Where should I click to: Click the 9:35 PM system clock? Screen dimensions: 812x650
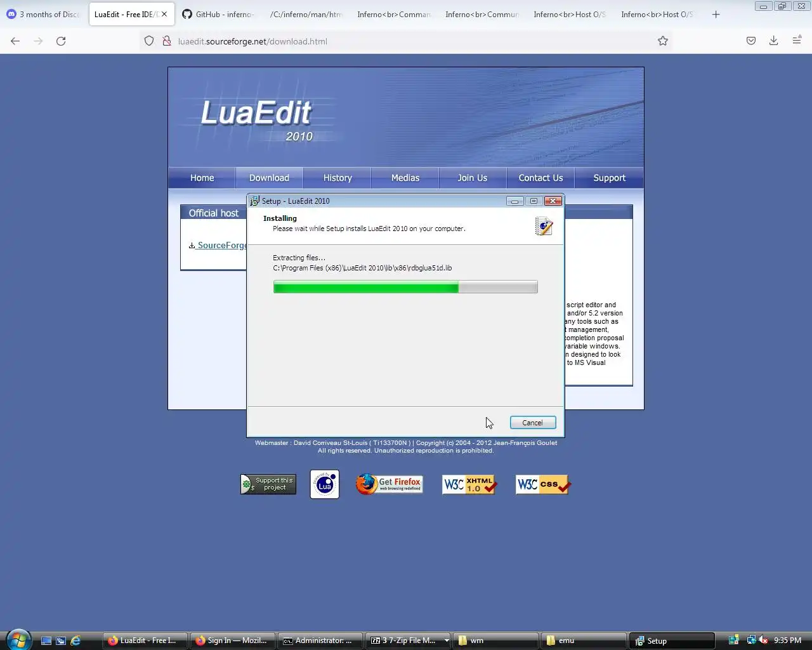point(787,640)
